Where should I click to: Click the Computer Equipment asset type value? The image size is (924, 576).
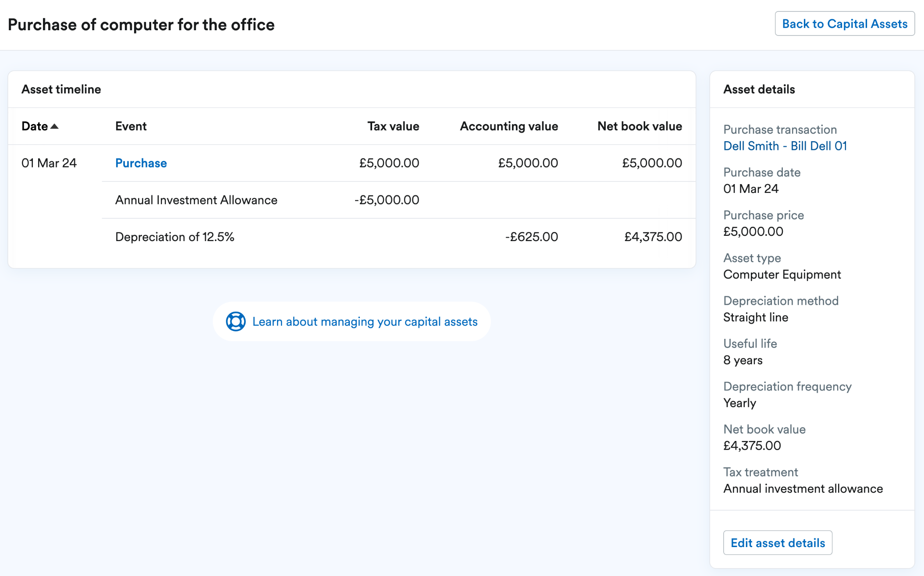782,274
